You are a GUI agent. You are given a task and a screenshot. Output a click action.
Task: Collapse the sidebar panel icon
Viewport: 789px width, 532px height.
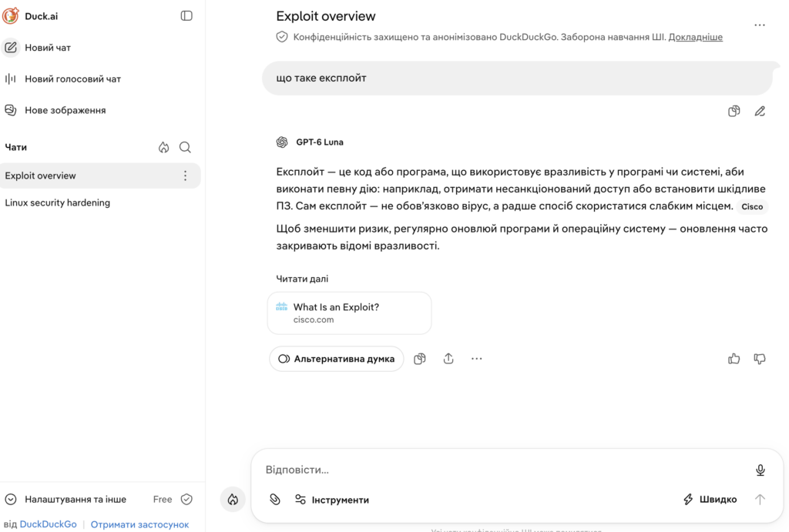186,16
